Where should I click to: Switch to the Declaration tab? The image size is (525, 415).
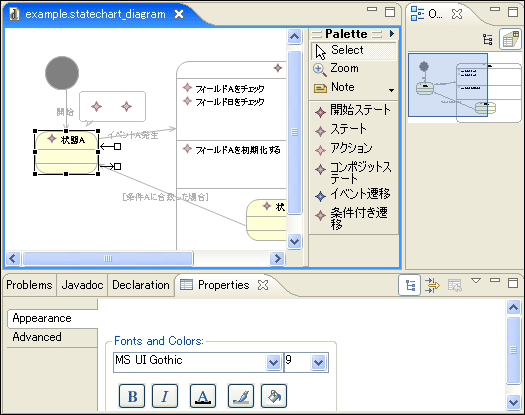[x=141, y=285]
